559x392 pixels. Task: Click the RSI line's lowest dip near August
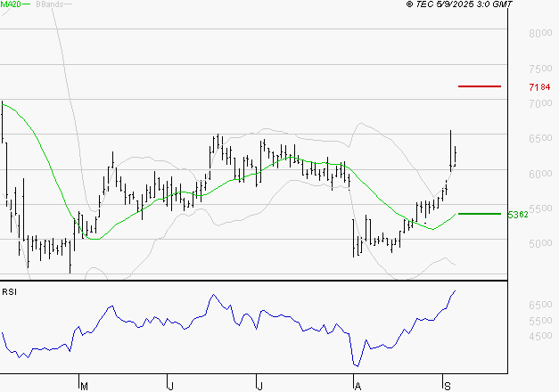tap(357, 364)
